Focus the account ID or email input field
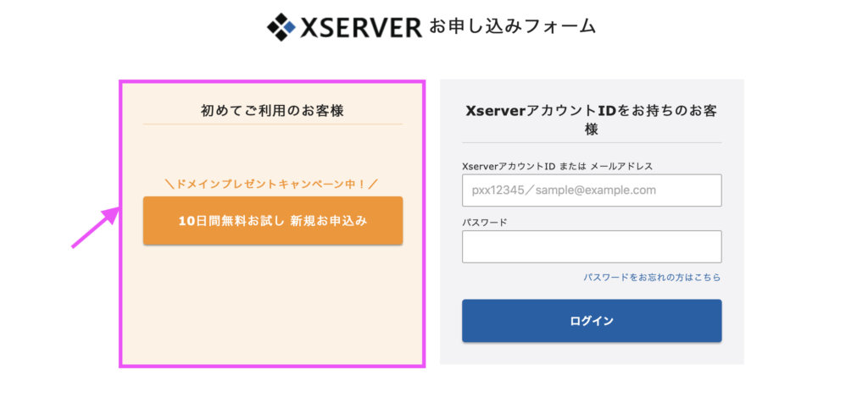Screen dimensions: 868x403 (x=592, y=190)
